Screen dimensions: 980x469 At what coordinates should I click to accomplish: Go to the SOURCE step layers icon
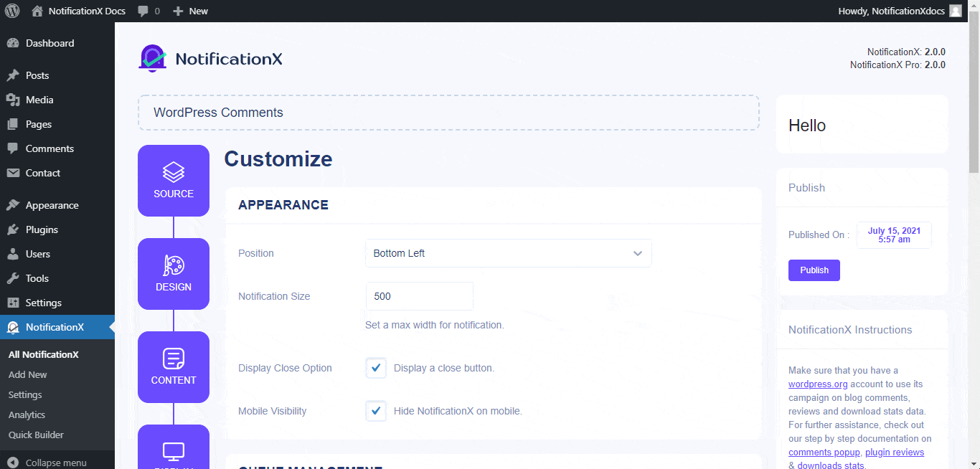[174, 172]
